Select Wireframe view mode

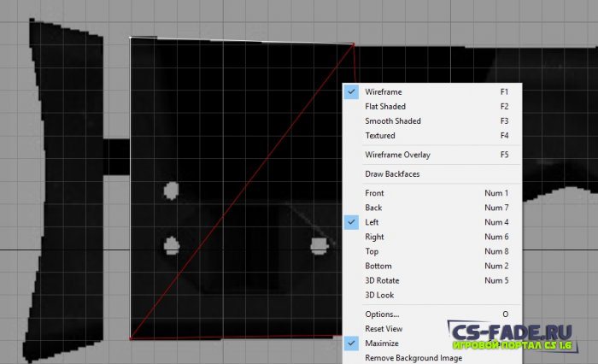click(432, 92)
